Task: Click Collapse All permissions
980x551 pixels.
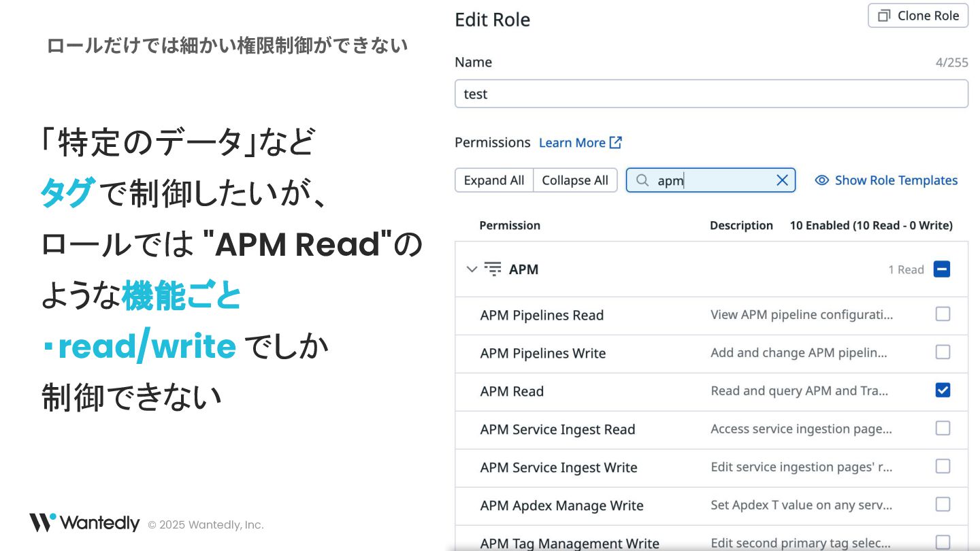Action: pos(575,180)
